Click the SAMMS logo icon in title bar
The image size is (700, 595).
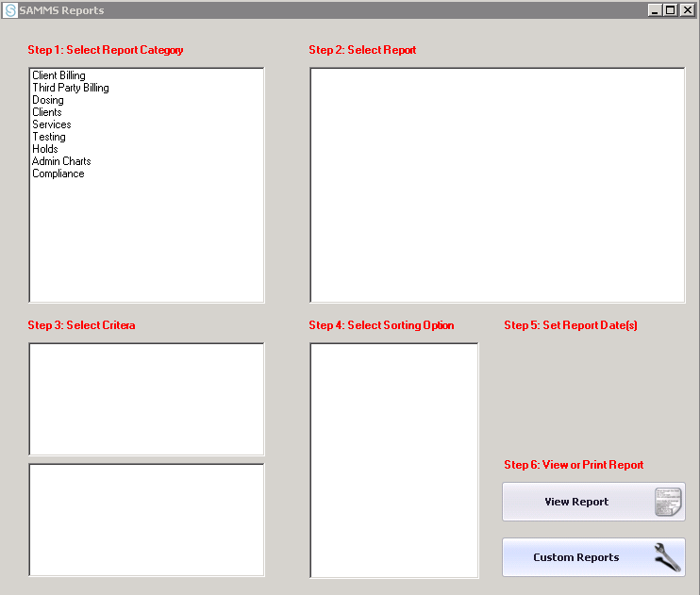click(x=9, y=9)
